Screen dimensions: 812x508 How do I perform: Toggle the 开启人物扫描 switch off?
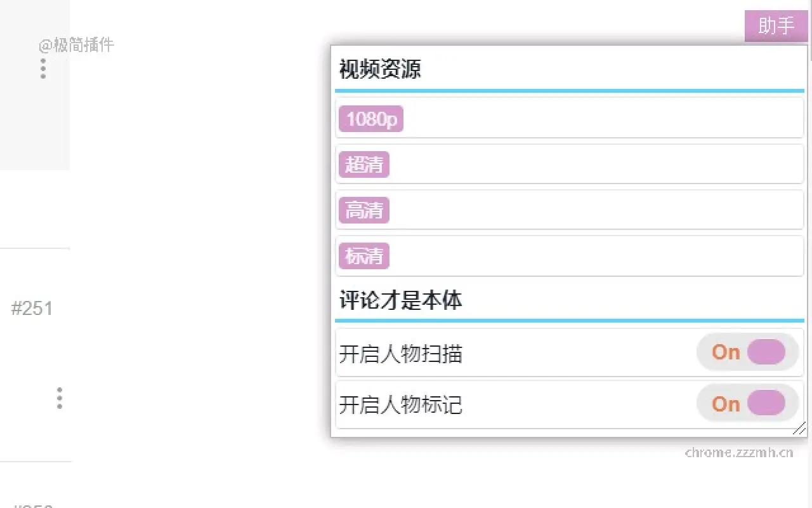(x=747, y=352)
